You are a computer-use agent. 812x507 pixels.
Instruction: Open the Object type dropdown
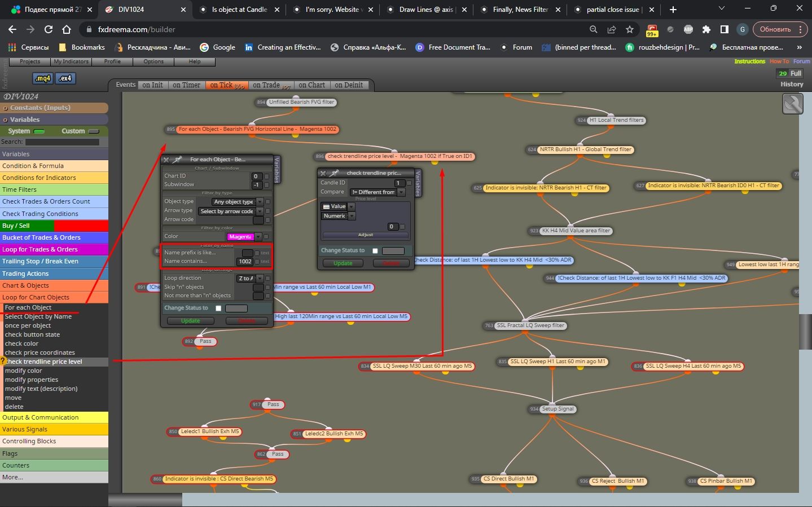click(238, 202)
